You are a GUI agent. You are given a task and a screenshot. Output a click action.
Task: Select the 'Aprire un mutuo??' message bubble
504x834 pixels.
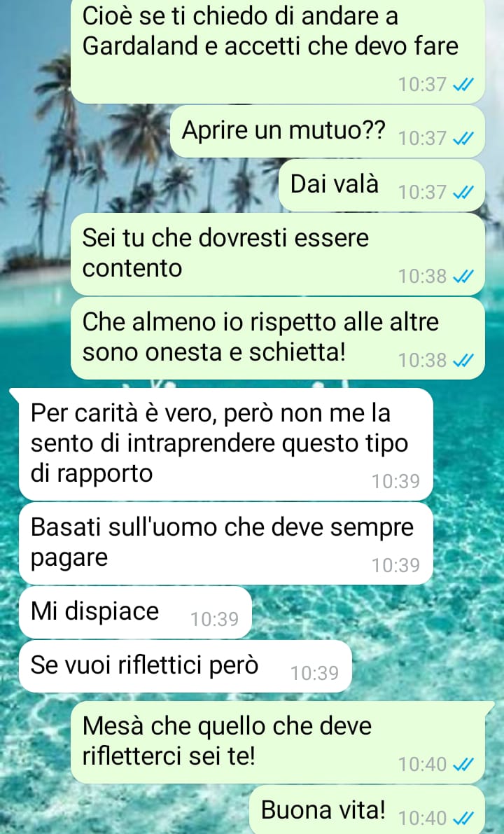(x=328, y=132)
